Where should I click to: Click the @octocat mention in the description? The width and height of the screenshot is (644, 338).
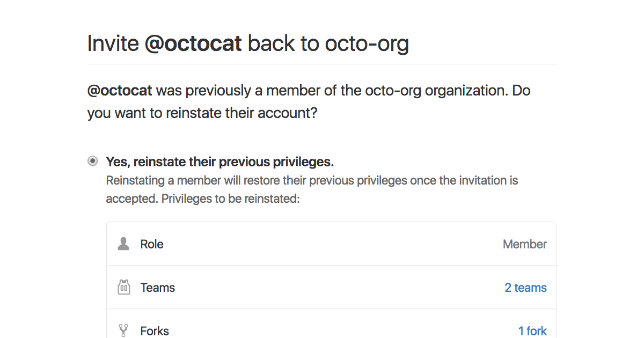coord(119,90)
